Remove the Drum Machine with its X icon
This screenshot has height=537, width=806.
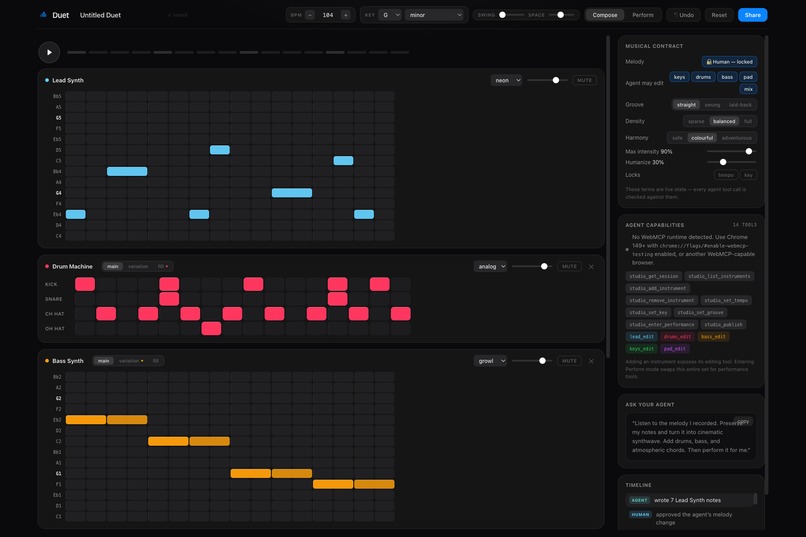[591, 266]
